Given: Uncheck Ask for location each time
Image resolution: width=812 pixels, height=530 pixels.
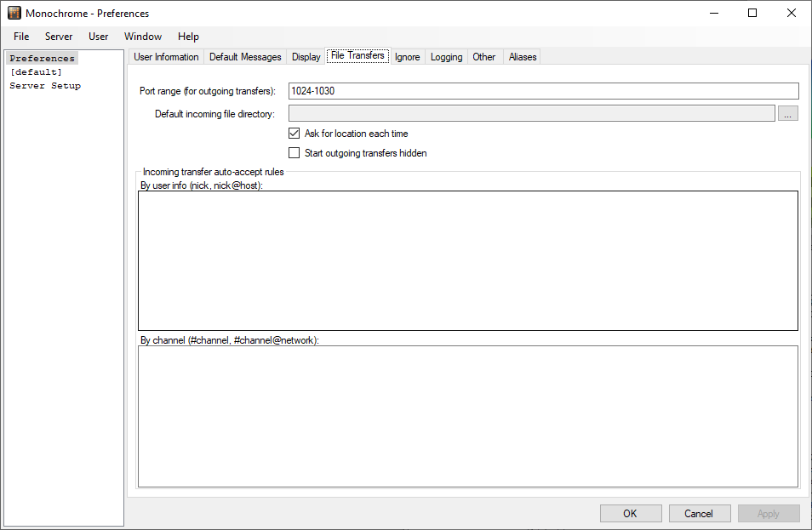Looking at the screenshot, I should (294, 134).
